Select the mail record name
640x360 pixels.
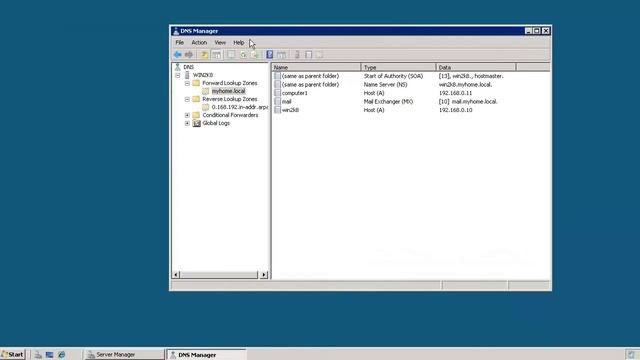[287, 102]
